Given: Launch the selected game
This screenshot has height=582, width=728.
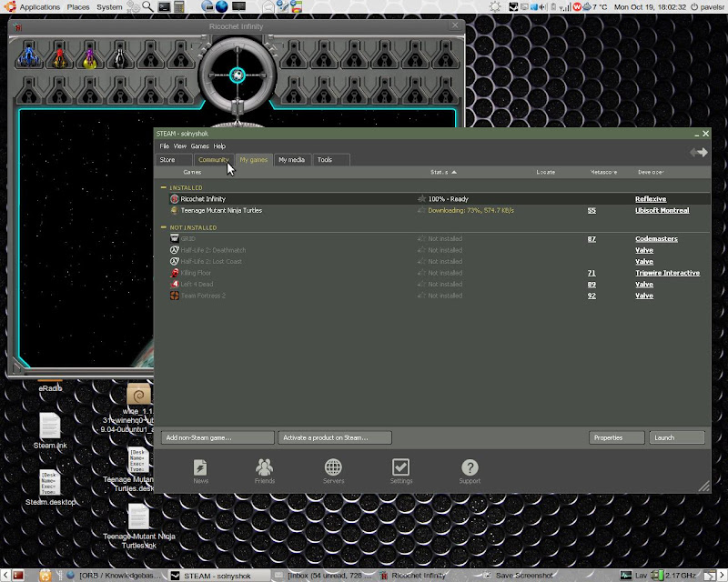Looking at the screenshot, I should pyautogui.click(x=677, y=437).
